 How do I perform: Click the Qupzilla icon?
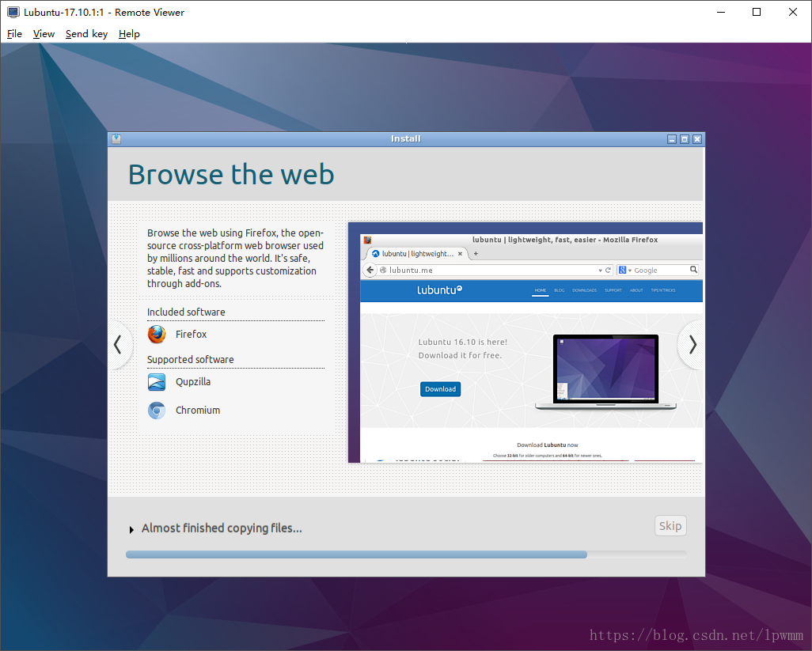click(157, 382)
